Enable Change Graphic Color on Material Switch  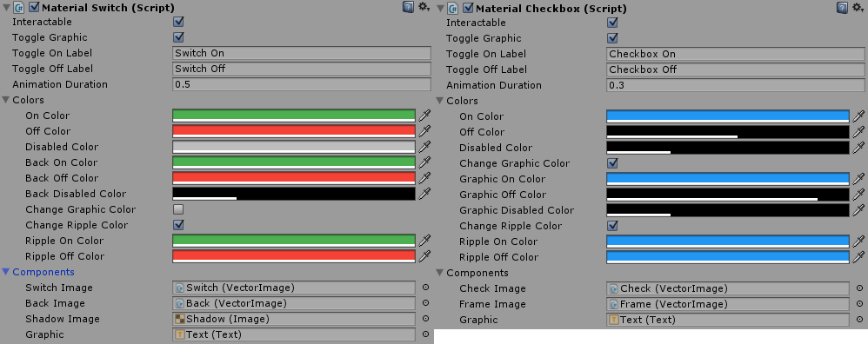[178, 209]
